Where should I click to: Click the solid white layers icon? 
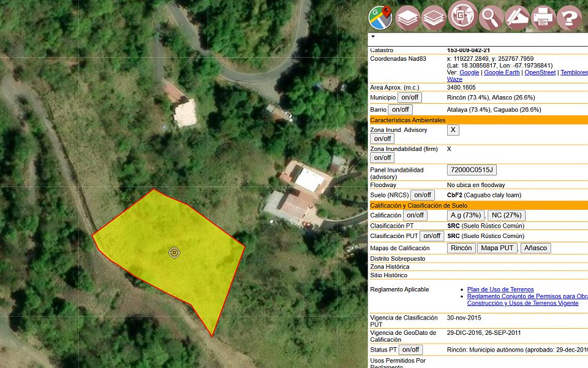(x=407, y=18)
